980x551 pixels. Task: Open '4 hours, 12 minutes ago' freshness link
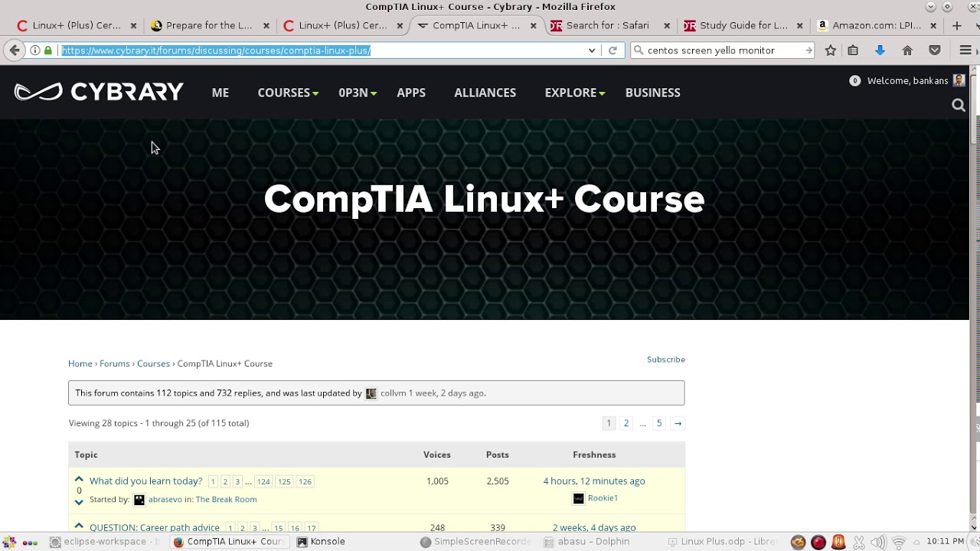[x=594, y=481]
